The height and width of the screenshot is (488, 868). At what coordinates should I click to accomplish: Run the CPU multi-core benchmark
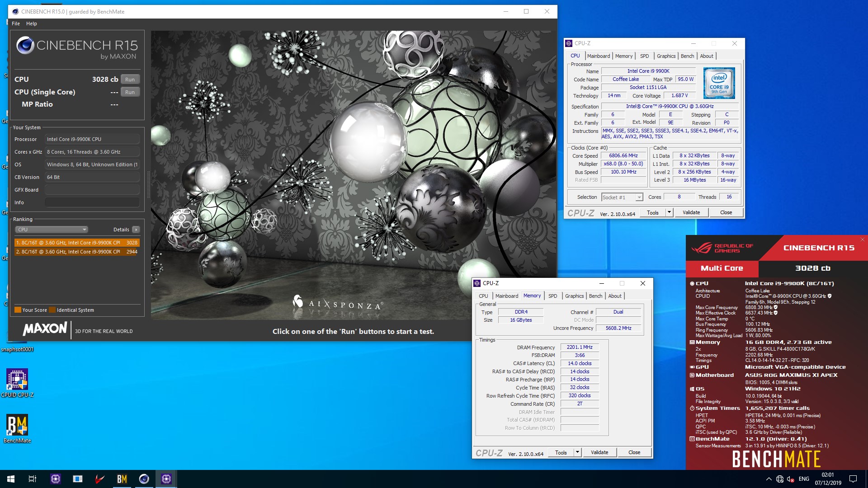(x=130, y=80)
